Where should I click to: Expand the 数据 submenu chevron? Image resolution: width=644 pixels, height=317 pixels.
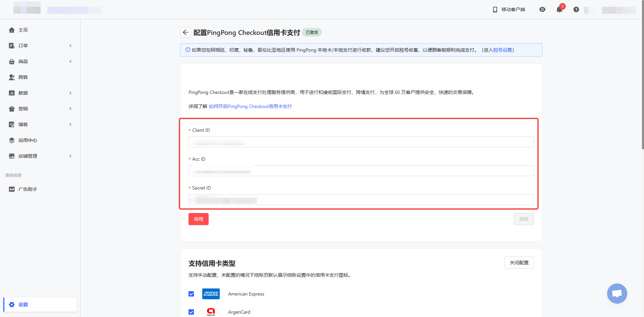tap(70, 93)
